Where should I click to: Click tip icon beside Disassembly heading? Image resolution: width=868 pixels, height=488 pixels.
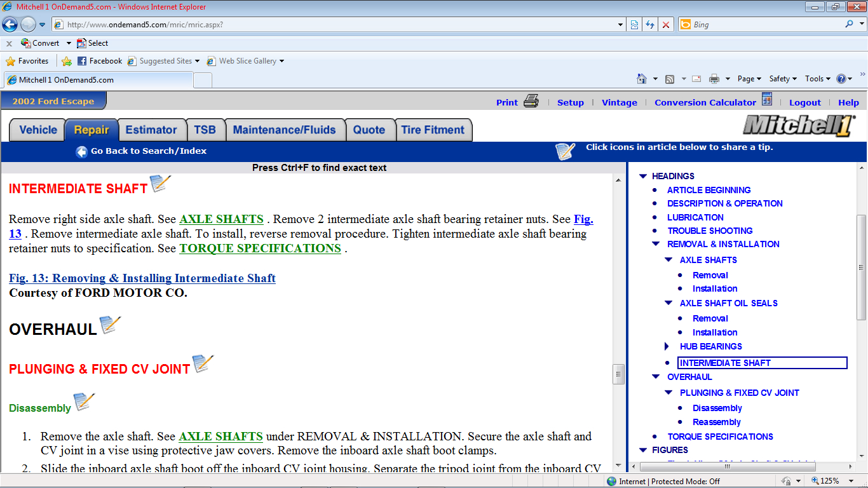point(84,402)
